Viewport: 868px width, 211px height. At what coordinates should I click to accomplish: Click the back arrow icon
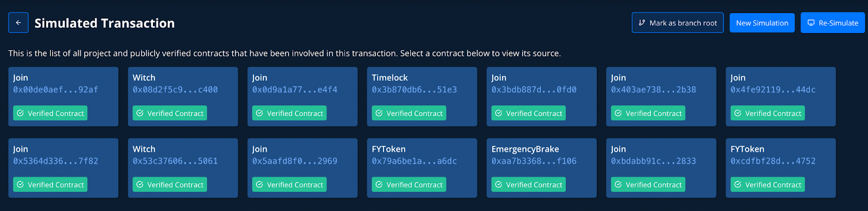click(x=18, y=23)
